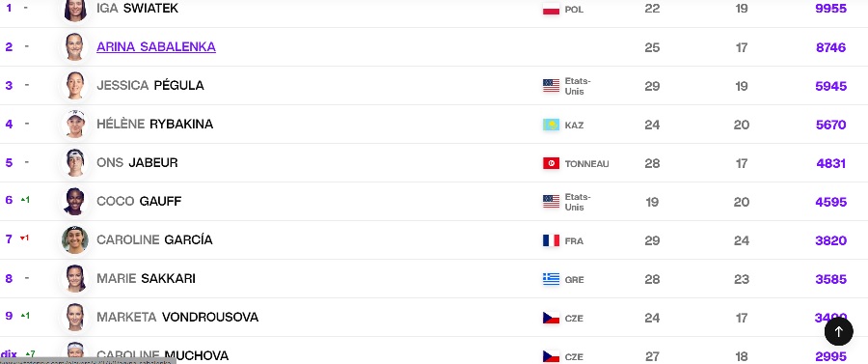Click the France flag beside FRA
The image size is (868, 364).
pos(551,240)
